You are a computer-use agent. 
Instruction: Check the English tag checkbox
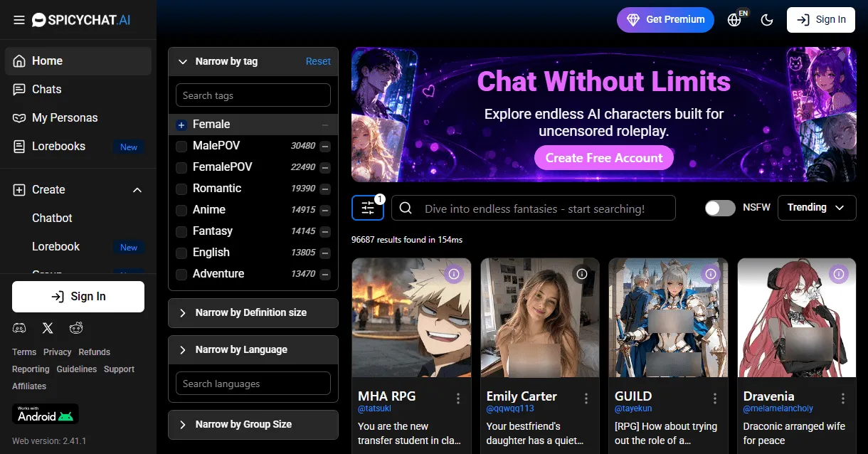[181, 253]
